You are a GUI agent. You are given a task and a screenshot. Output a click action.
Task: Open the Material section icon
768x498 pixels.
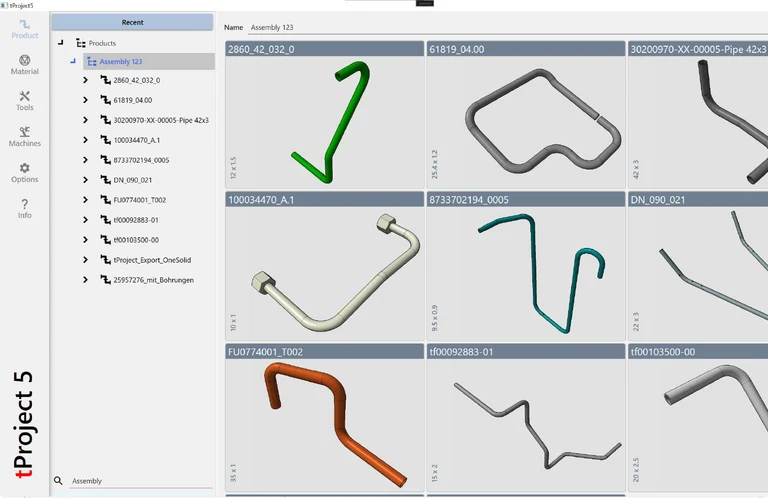24,64
